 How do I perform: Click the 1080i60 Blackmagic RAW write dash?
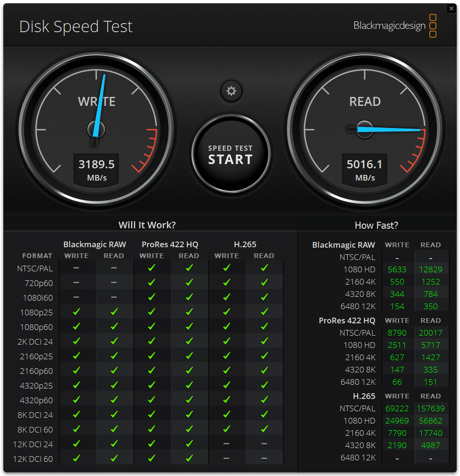(x=77, y=297)
